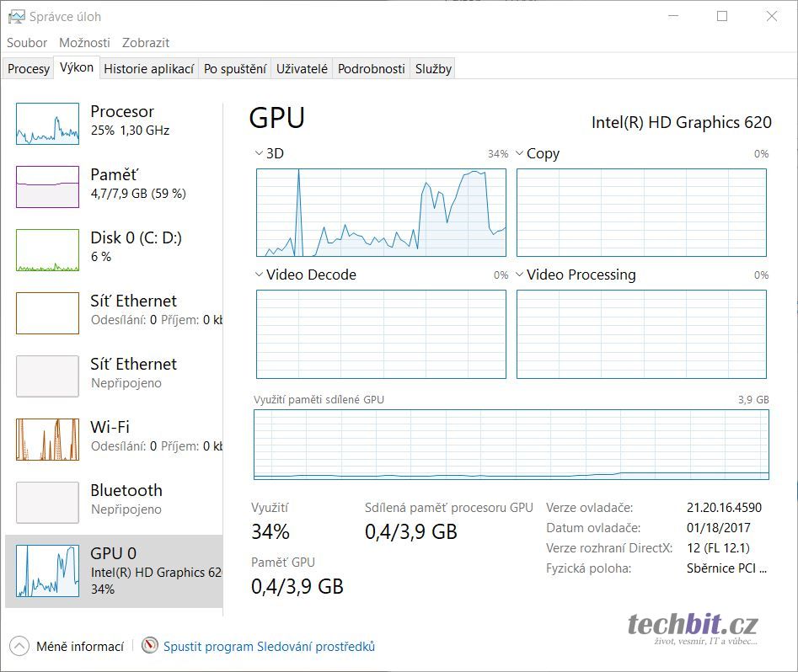798x672 pixels.
Task: Click the Bluetooth adapter graph icon
Action: coord(47,503)
